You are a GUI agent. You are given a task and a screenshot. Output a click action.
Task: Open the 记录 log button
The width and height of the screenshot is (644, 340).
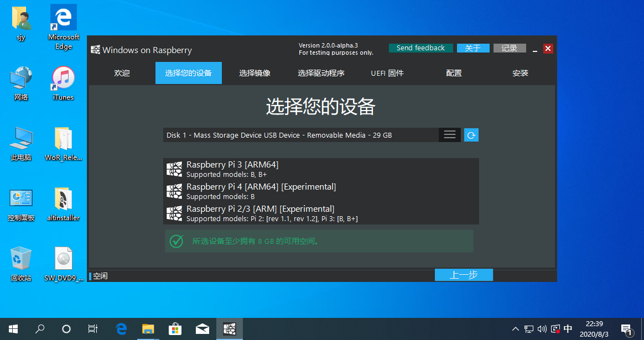point(510,48)
